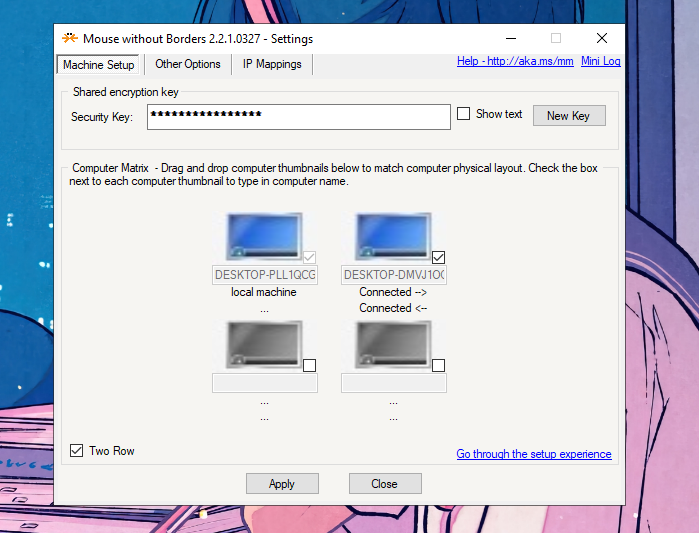Screen dimensions: 699x533
Task: Open the IP Mappings tab
Action: coord(272,64)
